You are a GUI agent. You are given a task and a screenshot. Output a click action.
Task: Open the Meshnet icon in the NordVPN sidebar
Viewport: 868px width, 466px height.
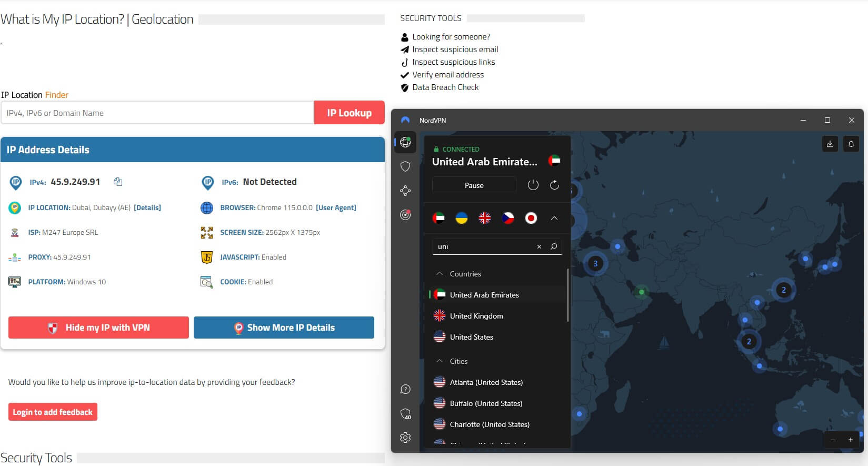pos(405,191)
